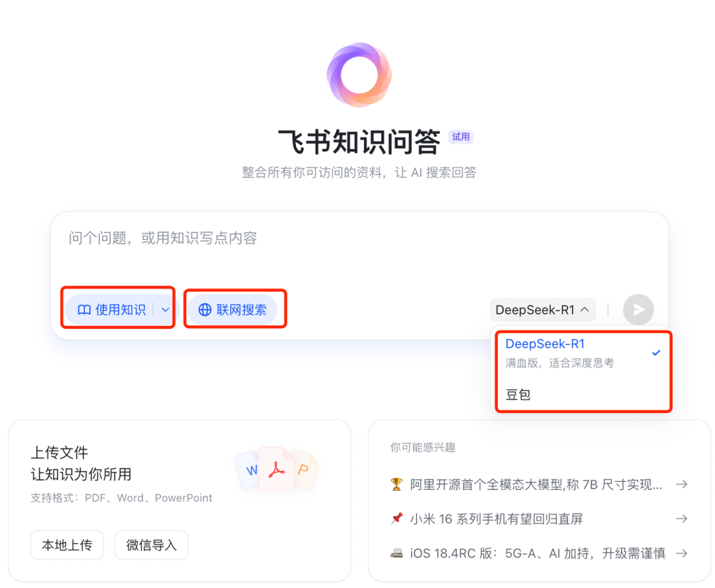Select DeepSeek-R1 from the model menu
Image resolution: width=715 pixels, height=588 pixels.
click(x=583, y=353)
